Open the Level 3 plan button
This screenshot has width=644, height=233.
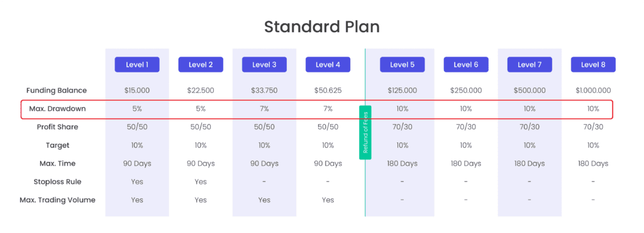pyautogui.click(x=264, y=64)
